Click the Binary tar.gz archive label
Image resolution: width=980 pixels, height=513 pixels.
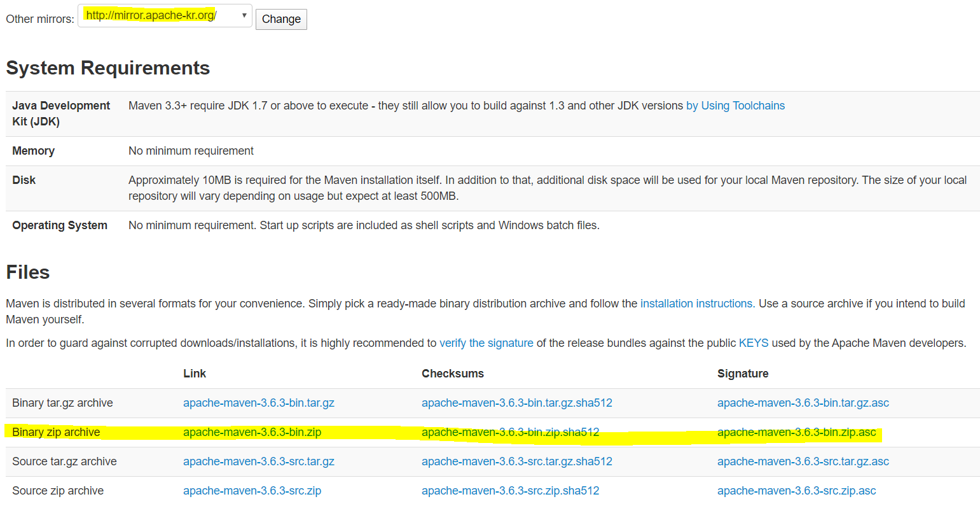point(62,403)
